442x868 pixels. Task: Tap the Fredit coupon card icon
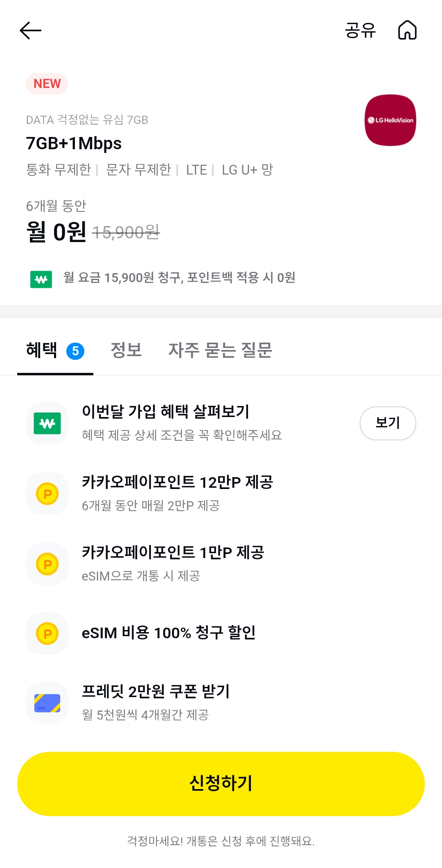pyautogui.click(x=47, y=703)
